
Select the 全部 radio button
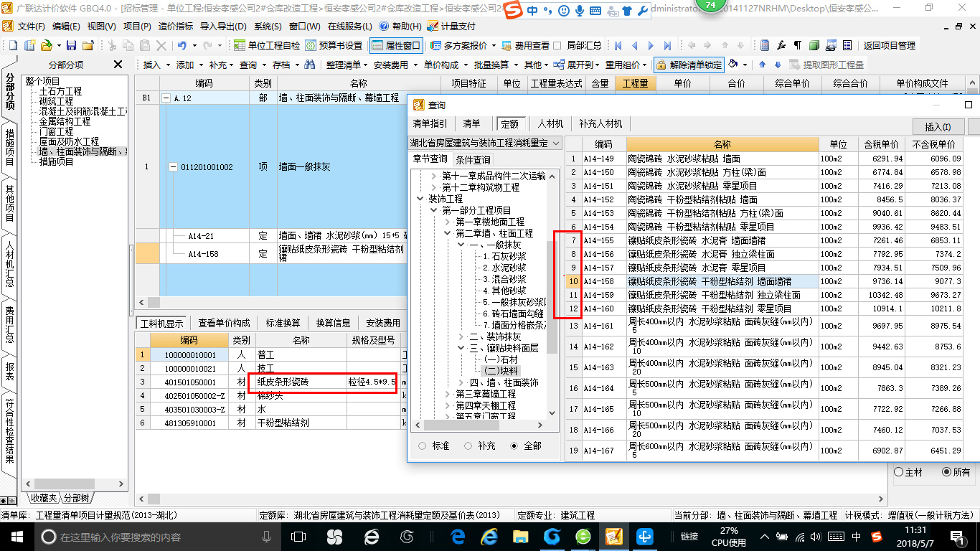click(514, 446)
